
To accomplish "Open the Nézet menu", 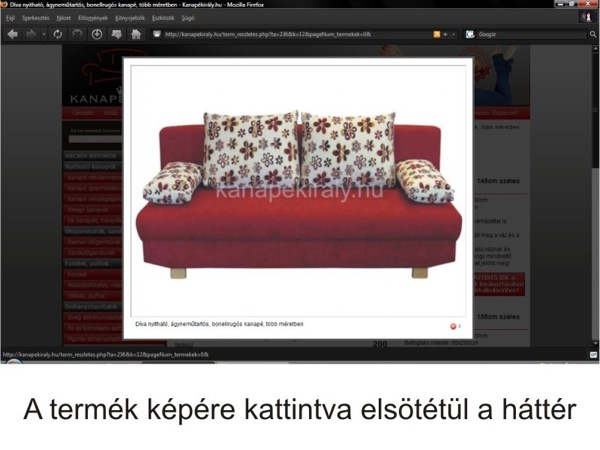I will [64, 18].
